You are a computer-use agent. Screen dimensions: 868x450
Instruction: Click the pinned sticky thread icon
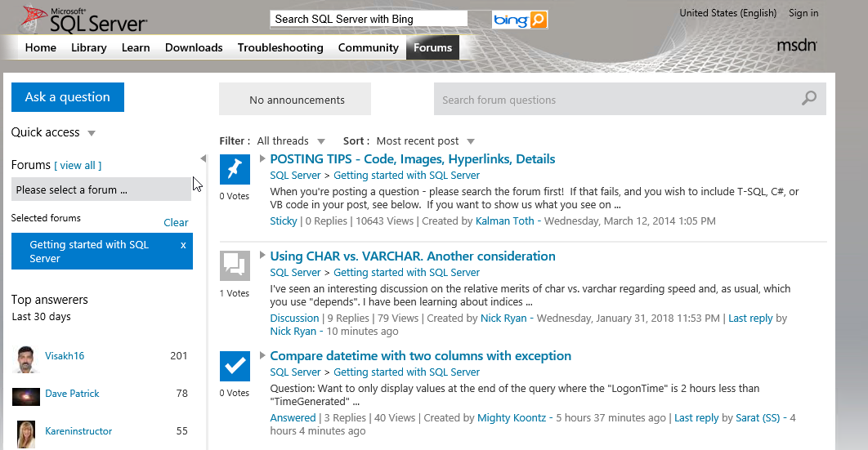click(x=235, y=169)
